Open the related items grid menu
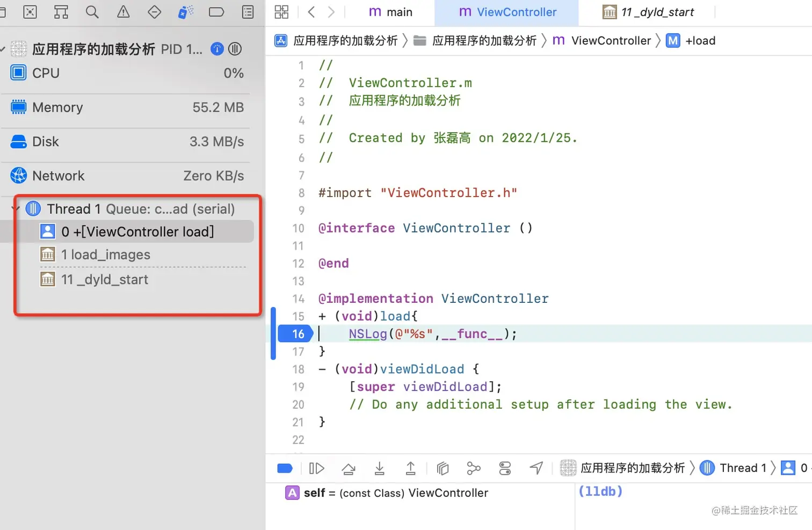Viewport: 812px width, 530px height. coord(281,12)
